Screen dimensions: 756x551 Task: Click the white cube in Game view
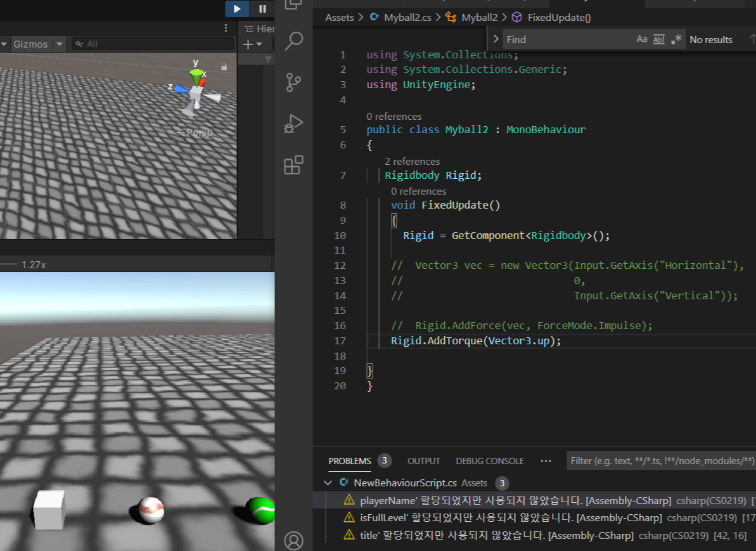coord(49,510)
